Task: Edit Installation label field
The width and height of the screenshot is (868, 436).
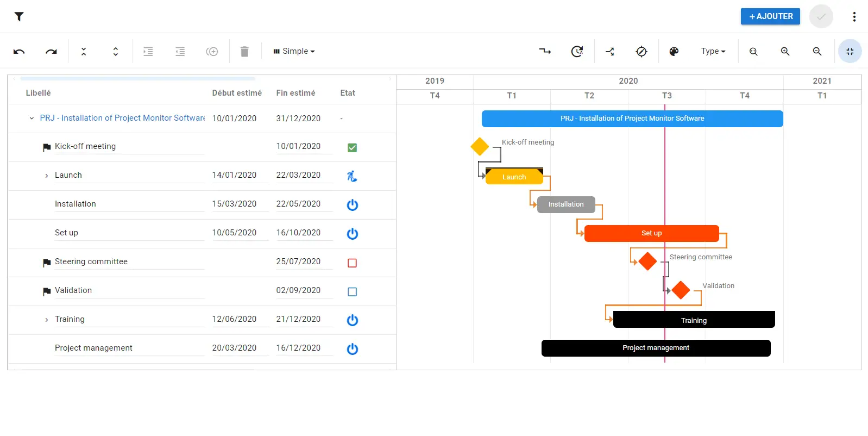Action: pos(129,204)
